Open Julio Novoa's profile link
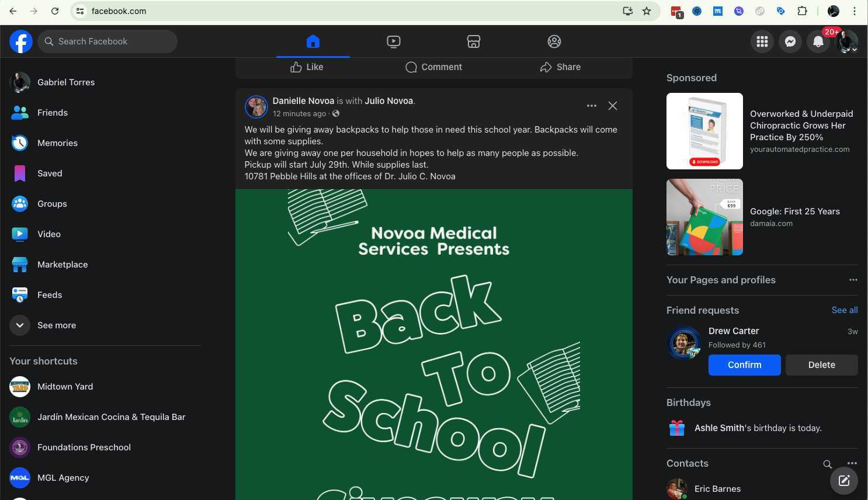This screenshot has width=868, height=500. click(x=388, y=101)
